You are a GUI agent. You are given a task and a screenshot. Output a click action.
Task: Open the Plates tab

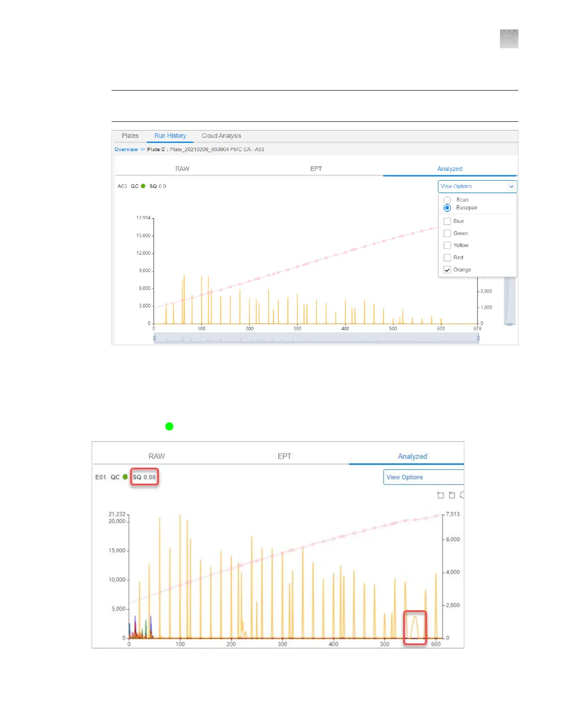click(130, 136)
